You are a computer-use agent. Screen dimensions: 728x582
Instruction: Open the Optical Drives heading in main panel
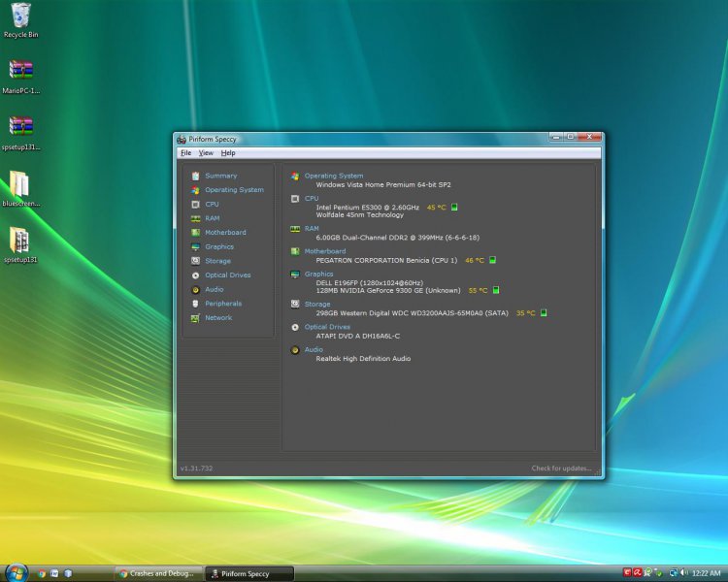tap(327, 327)
